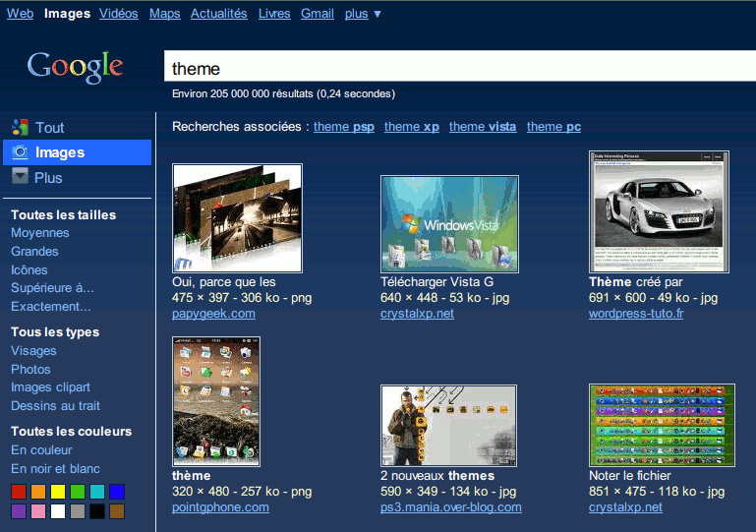Pick the black color swatch
This screenshot has width=756, height=532.
coord(97,511)
